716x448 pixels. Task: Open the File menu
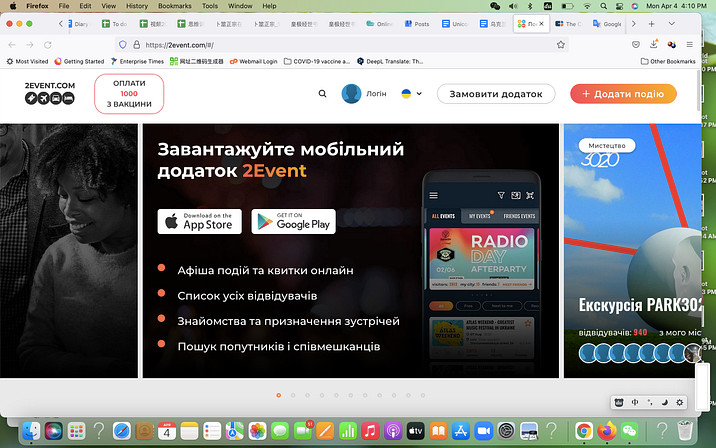pyautogui.click(x=64, y=6)
